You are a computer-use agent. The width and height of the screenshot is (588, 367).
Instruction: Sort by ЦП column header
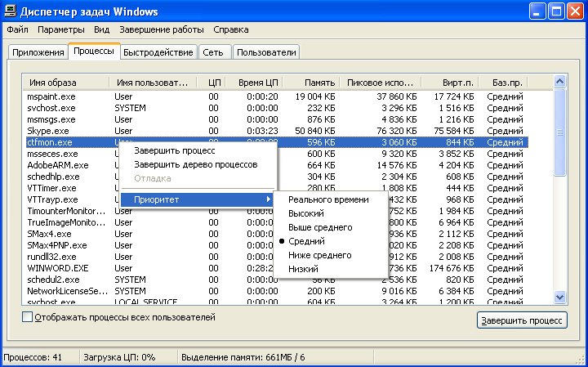coord(212,83)
